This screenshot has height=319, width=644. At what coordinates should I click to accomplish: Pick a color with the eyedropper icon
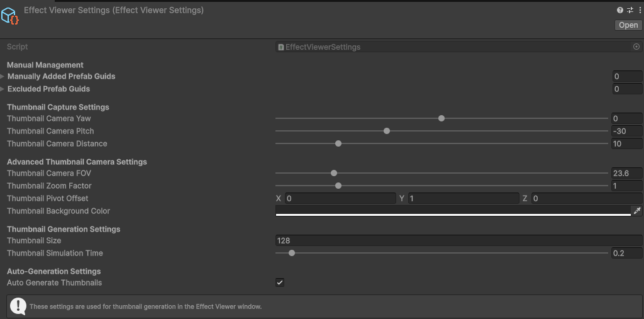click(x=637, y=211)
